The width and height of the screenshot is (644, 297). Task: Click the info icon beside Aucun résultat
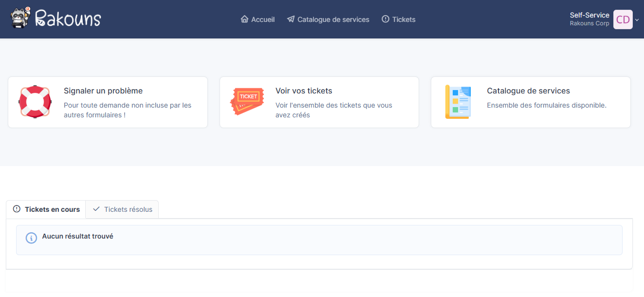pos(31,238)
